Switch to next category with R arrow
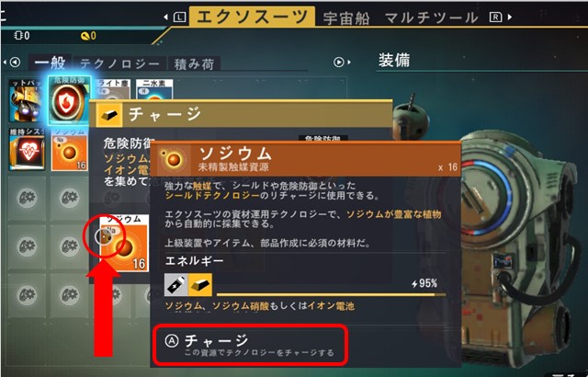The image size is (588, 377). pyautogui.click(x=500, y=17)
